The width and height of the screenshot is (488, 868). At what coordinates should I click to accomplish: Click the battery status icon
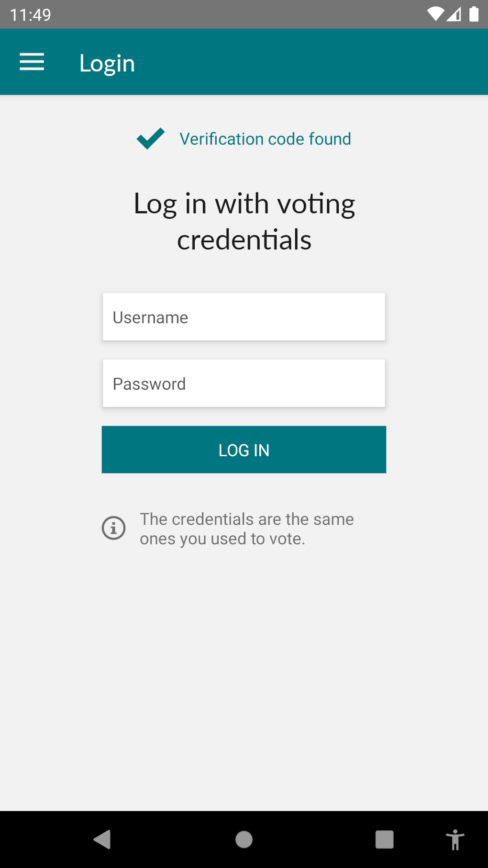point(474,14)
